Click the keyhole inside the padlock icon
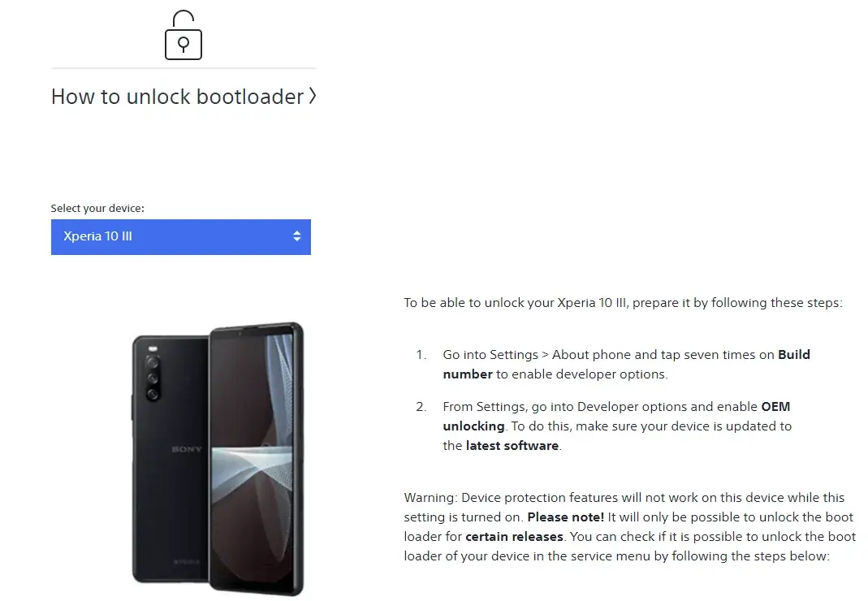 [183, 42]
